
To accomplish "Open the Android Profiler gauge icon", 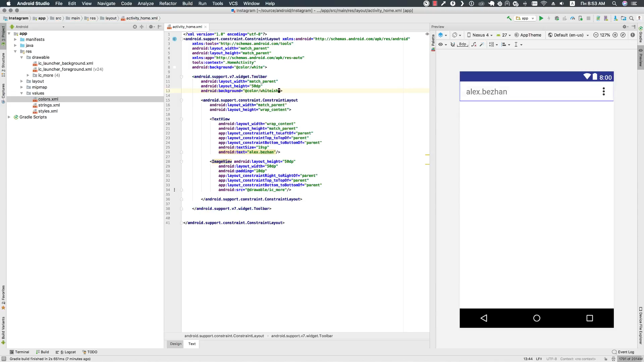I will click(x=573, y=18).
